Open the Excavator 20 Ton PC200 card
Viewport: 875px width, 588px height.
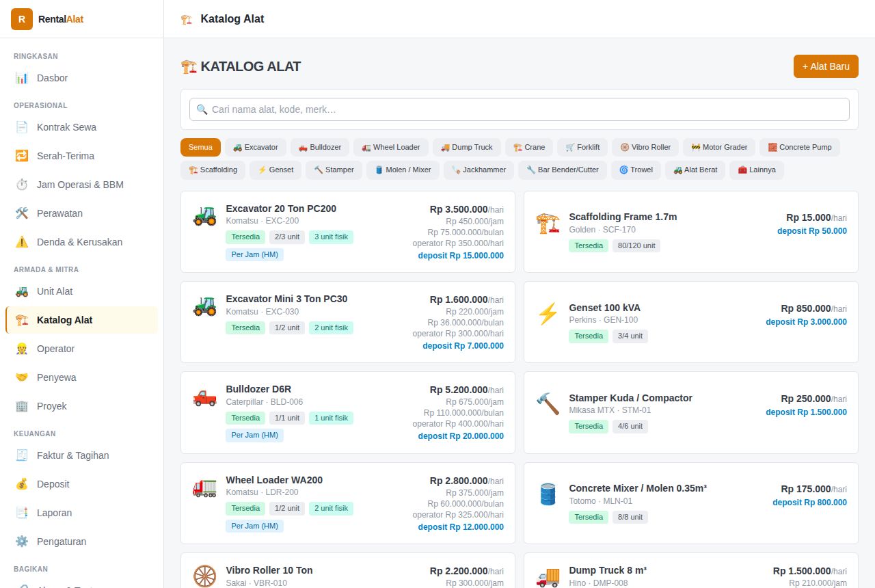click(x=348, y=232)
